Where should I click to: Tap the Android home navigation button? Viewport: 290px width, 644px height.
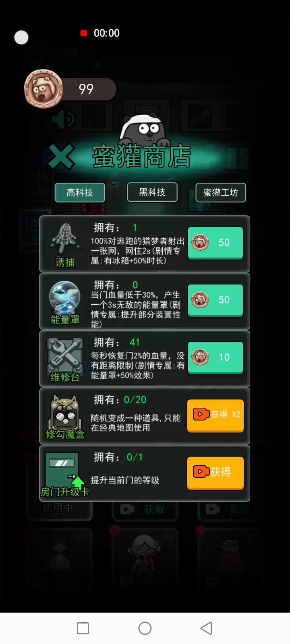coord(145,628)
